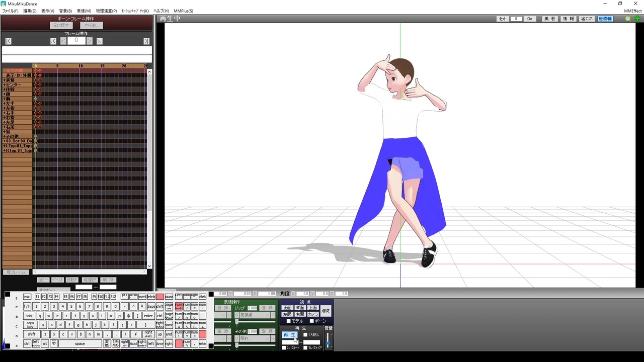644x362 pixels.
Task: Open the 表示(V) menu
Action: [47, 11]
